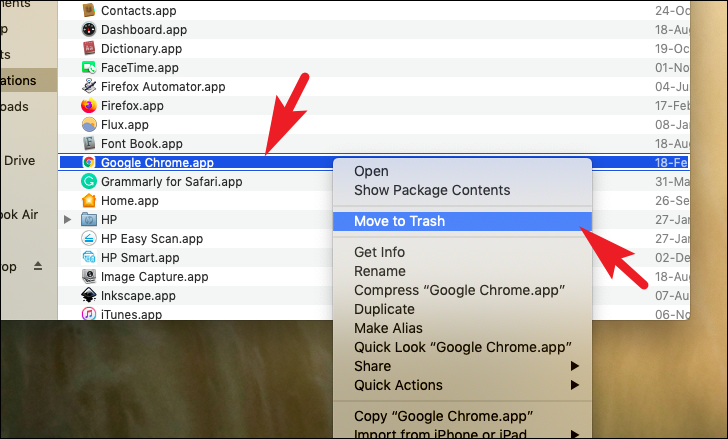The width and height of the screenshot is (728, 439).
Task: Choose Move to Trash
Action: click(462, 221)
